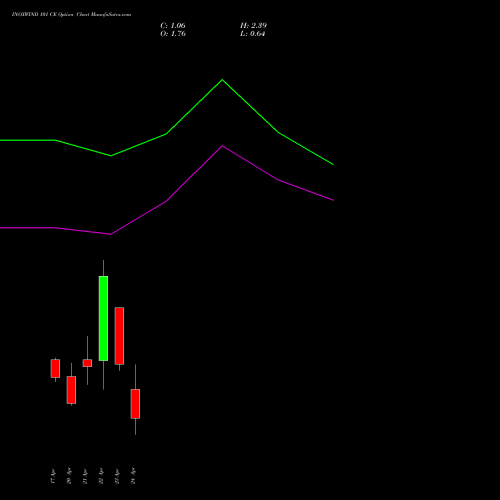Click the 20 Apr date axis label
Viewport: 500px width, 500px height.
coord(69,476)
